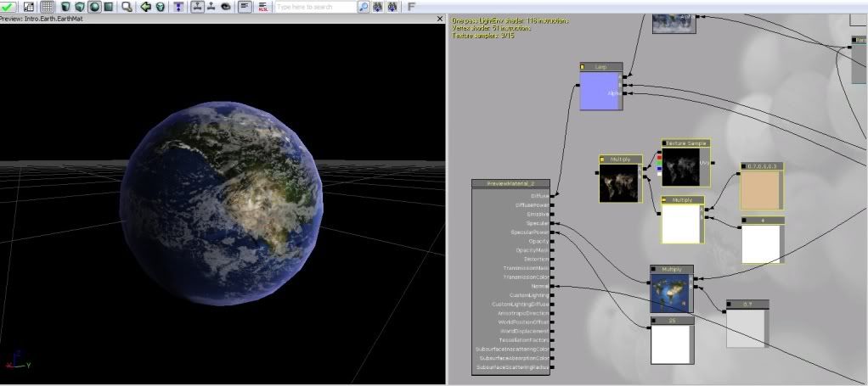
Task: Click the magnifying glass toolbar icon
Action: 127,7
